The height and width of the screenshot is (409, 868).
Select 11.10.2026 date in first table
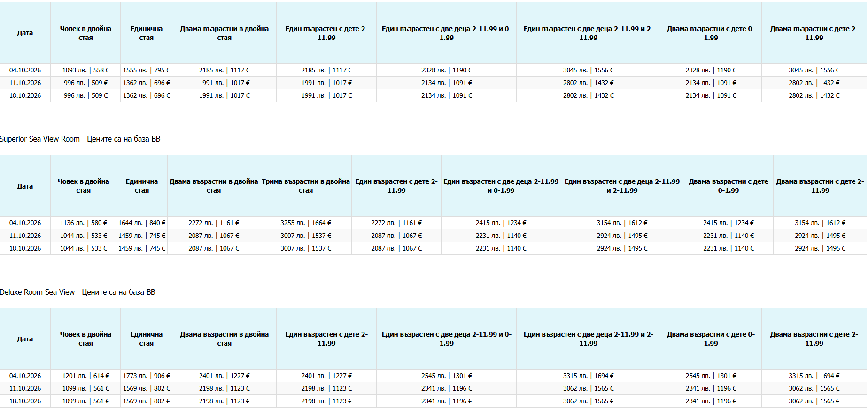pos(25,83)
